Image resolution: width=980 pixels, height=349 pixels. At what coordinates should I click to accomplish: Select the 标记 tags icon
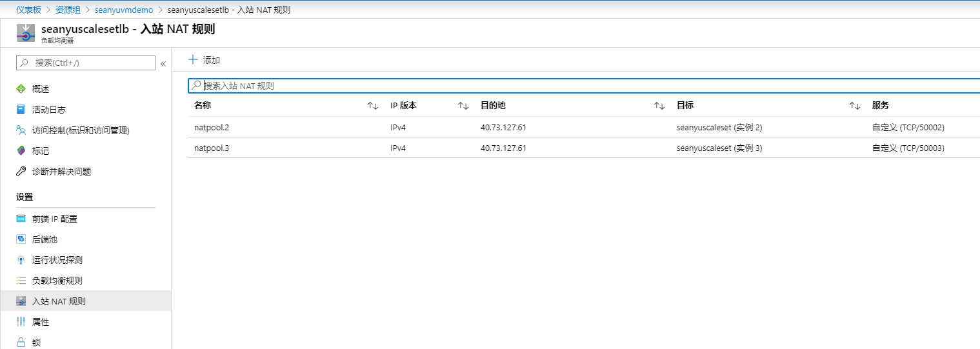(x=21, y=151)
